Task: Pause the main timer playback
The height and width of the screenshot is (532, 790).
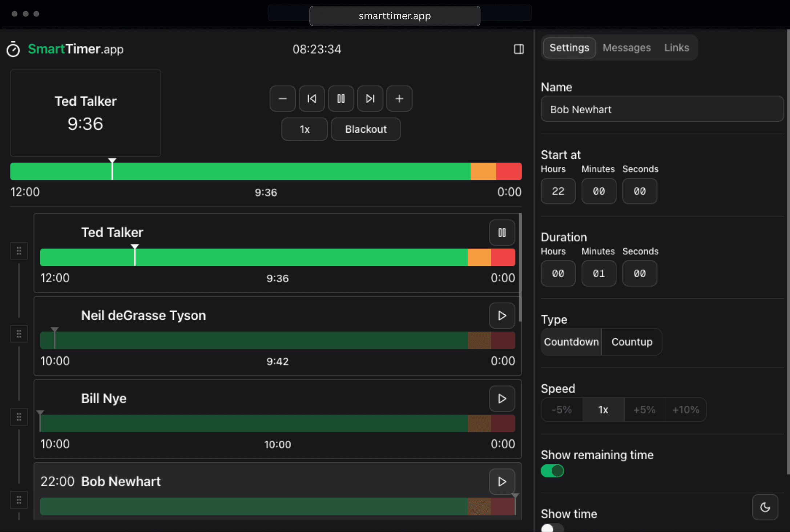Action: [x=341, y=98]
